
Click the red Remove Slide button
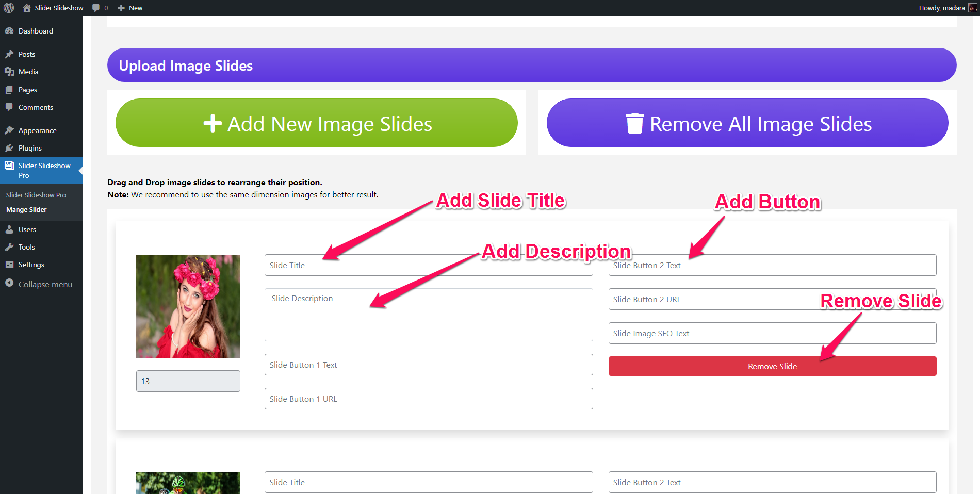(x=772, y=366)
